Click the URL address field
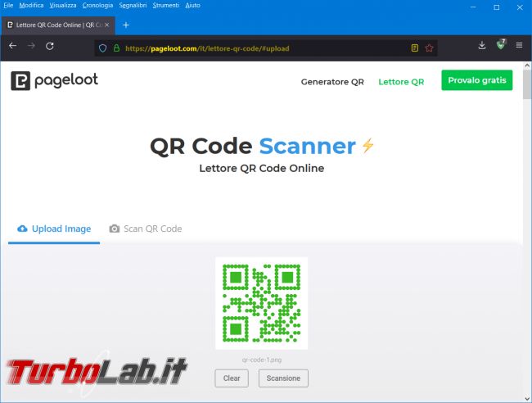 point(265,48)
